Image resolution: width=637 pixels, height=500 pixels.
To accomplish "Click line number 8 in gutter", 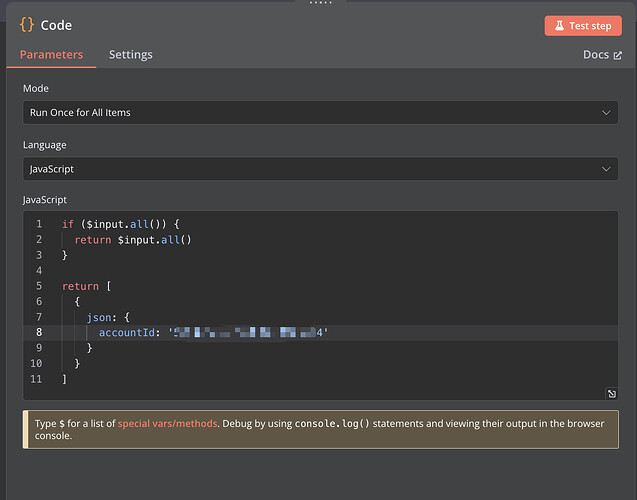I will (39, 332).
